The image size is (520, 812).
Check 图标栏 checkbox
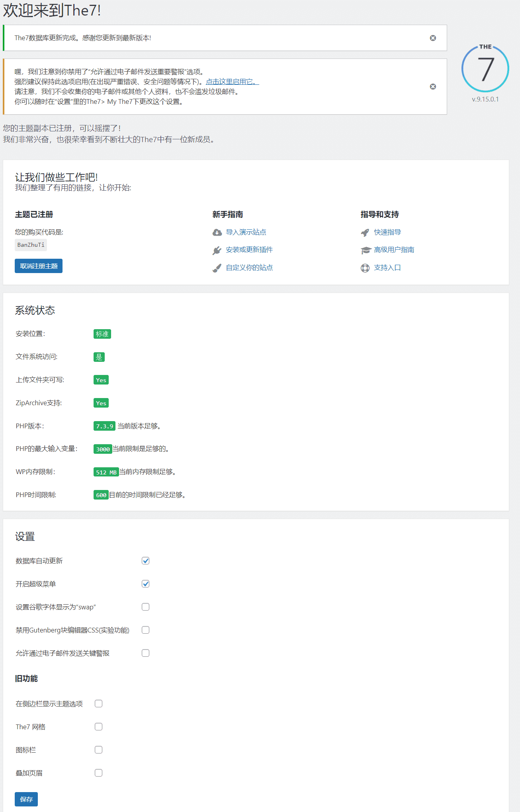(99, 750)
